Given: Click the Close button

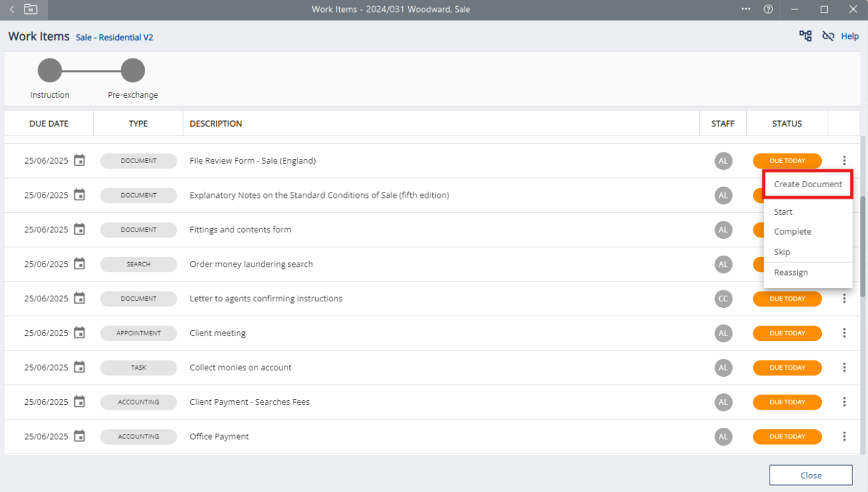Looking at the screenshot, I should click(810, 475).
